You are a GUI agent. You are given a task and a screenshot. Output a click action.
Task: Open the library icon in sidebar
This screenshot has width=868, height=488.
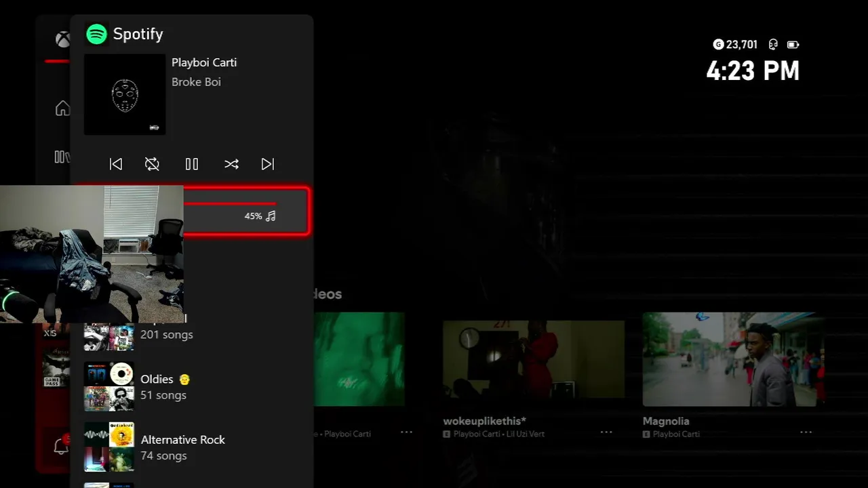pyautogui.click(x=62, y=157)
